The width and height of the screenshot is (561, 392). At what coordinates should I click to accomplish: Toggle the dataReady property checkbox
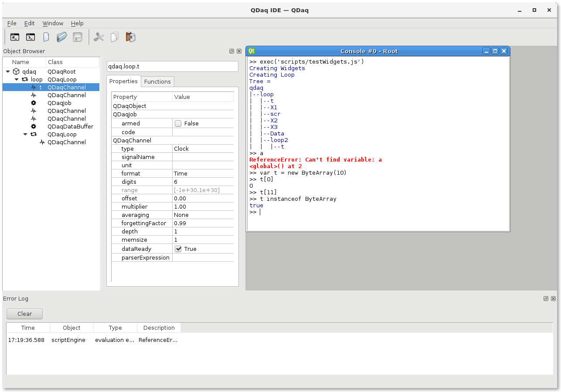tap(178, 249)
